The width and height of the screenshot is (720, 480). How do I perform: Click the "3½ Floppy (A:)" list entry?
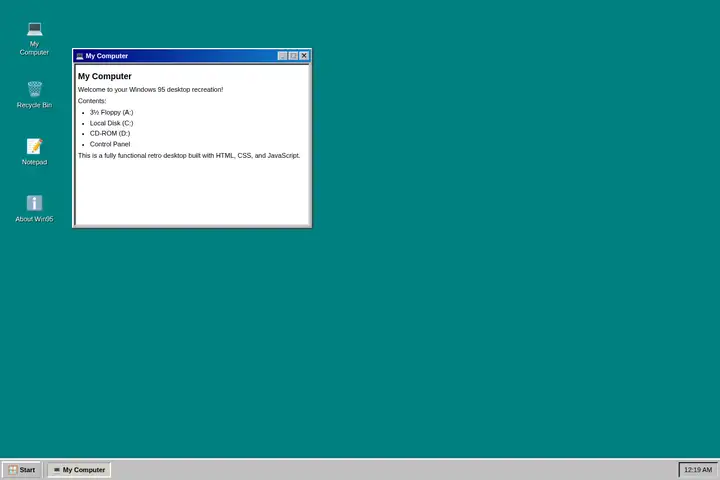tap(112, 112)
